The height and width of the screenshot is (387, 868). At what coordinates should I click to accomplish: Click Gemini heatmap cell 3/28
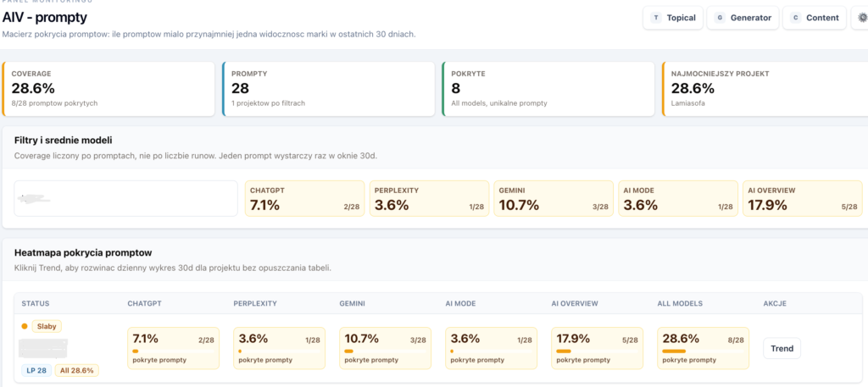386,348
